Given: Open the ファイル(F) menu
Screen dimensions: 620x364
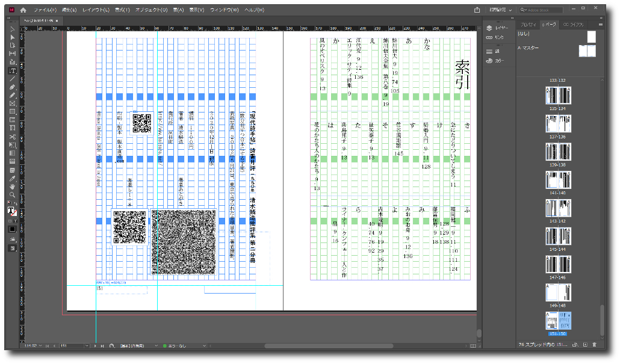Looking at the screenshot, I should [45, 10].
